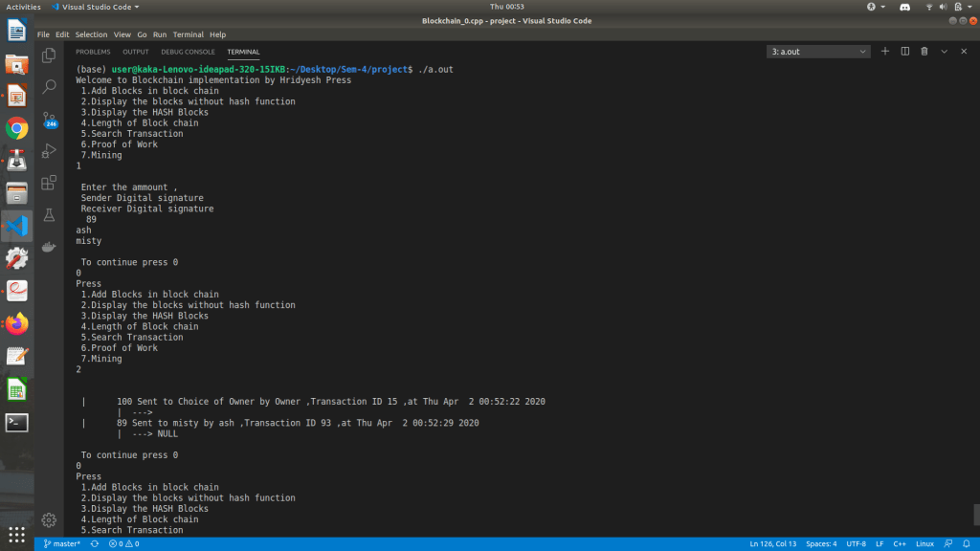
Task: Open the Explorer view in activity bar
Action: (49, 55)
